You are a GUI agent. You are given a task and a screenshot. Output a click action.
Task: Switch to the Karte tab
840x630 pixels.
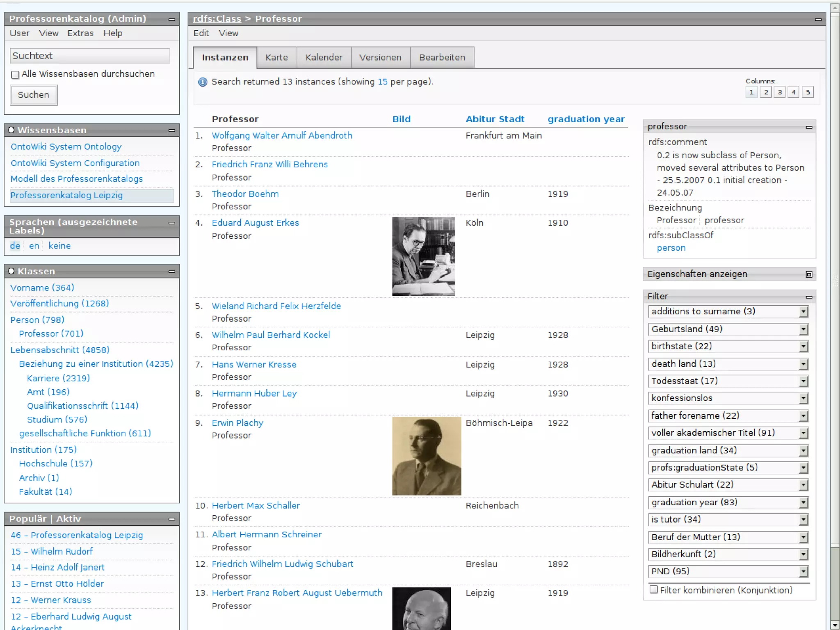click(276, 57)
